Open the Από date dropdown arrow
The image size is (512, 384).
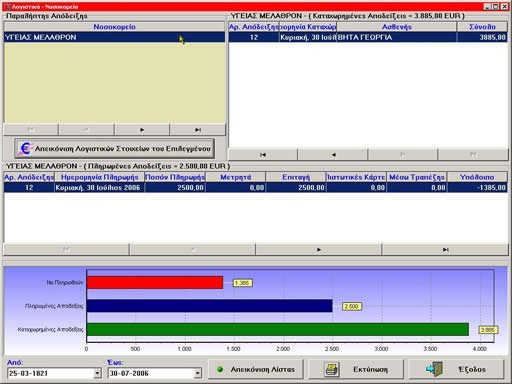(97, 373)
